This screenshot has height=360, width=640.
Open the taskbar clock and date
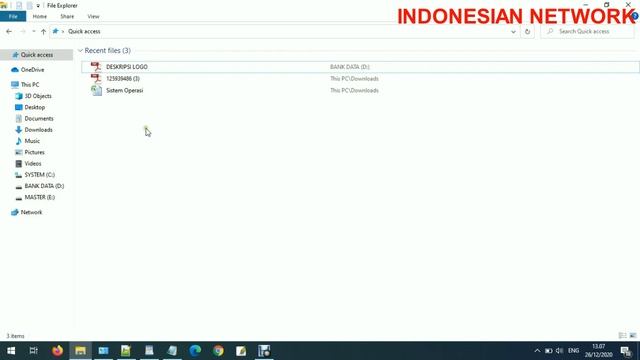(x=598, y=351)
